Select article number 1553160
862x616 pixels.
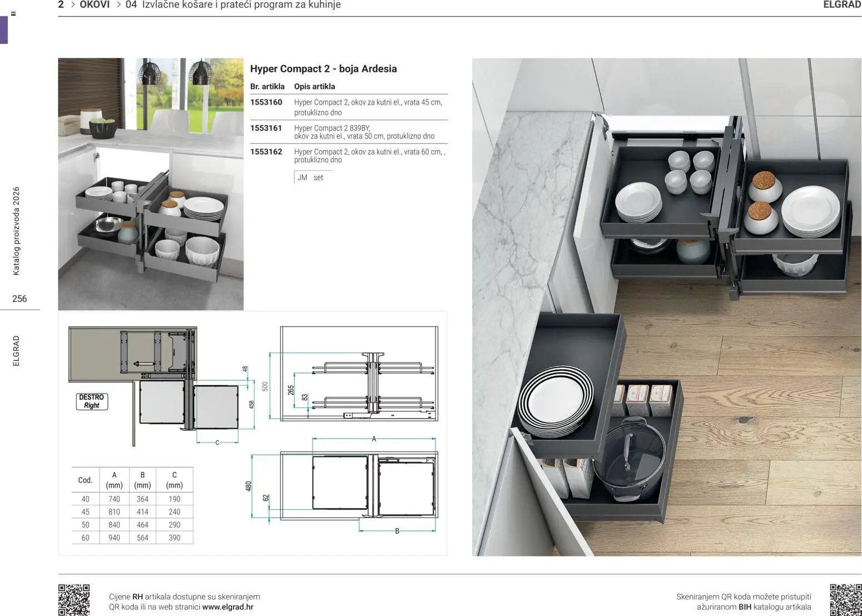266,102
